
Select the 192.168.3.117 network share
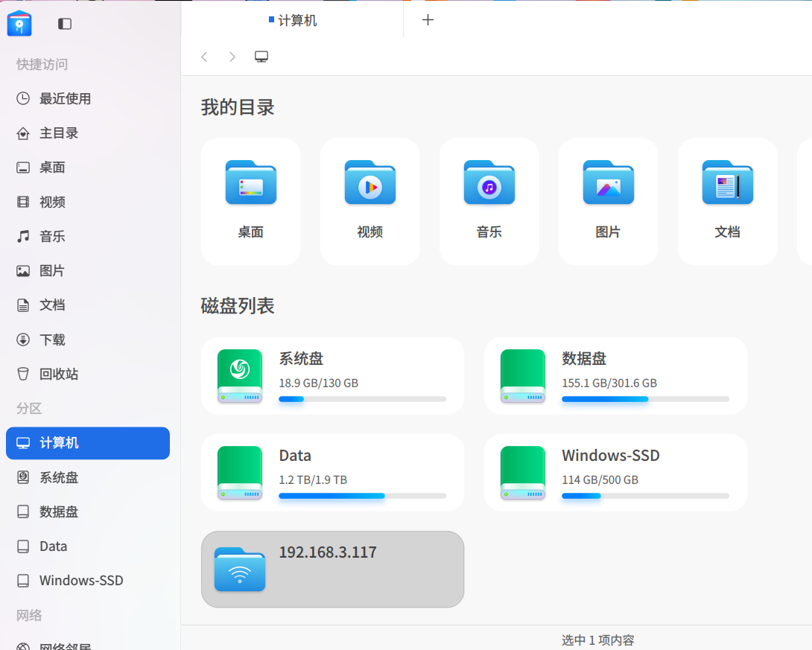click(x=332, y=569)
